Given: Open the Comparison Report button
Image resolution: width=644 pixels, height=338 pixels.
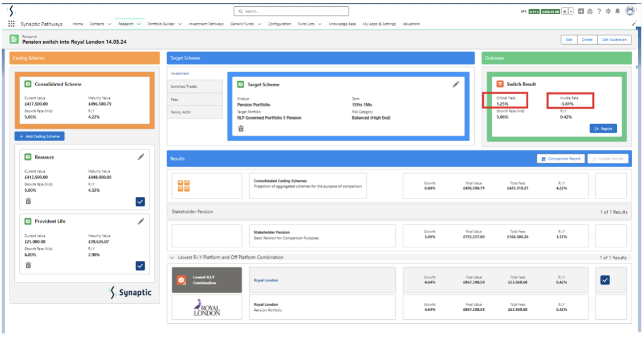Looking at the screenshot, I should [561, 159].
